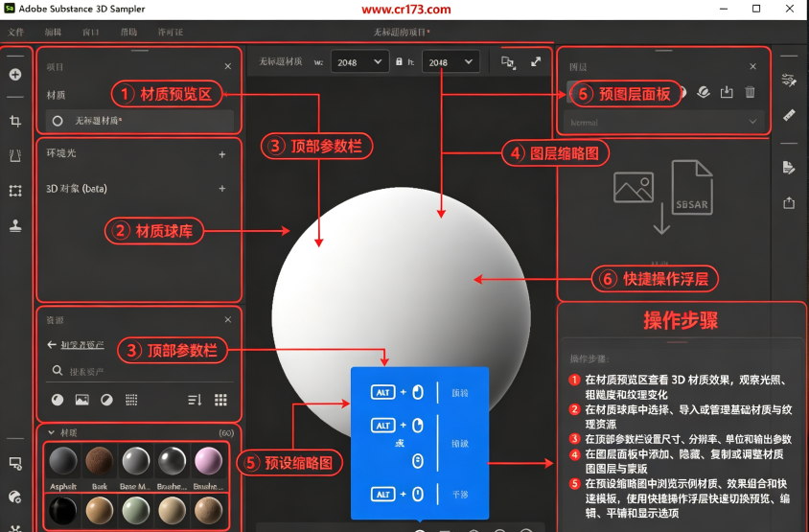Delete layer with the trash icon
809x532 pixels.
click(750, 92)
